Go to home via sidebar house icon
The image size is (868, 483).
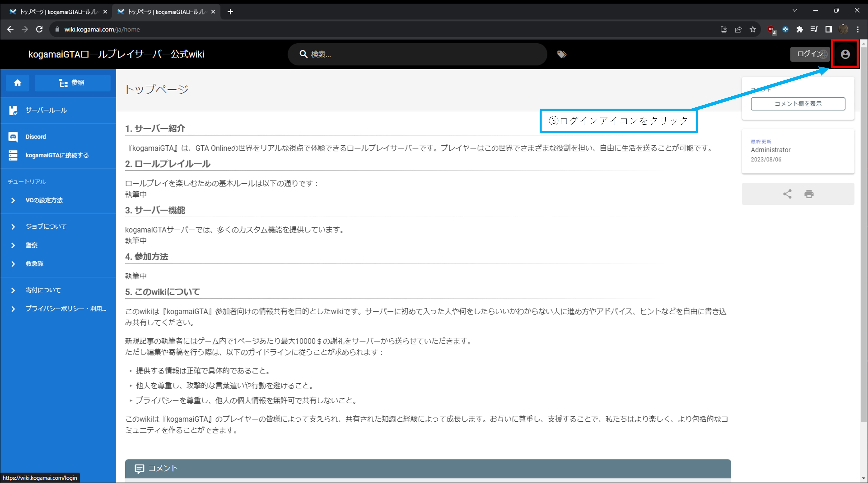coord(18,83)
